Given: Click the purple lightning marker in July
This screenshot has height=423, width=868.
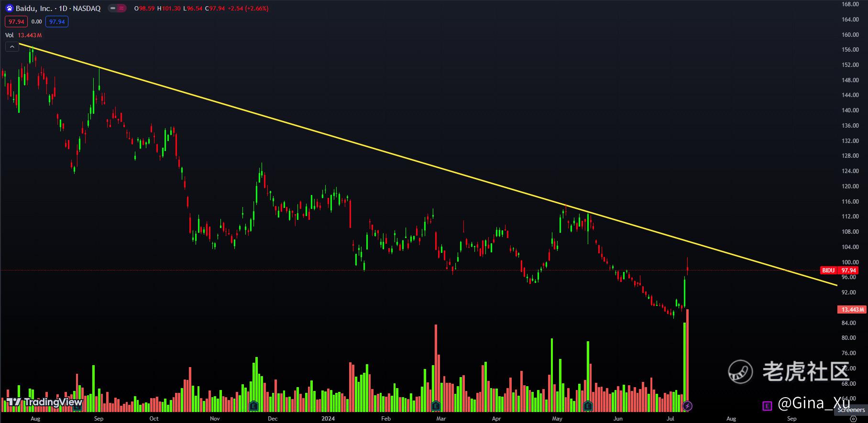Looking at the screenshot, I should (x=687, y=406).
